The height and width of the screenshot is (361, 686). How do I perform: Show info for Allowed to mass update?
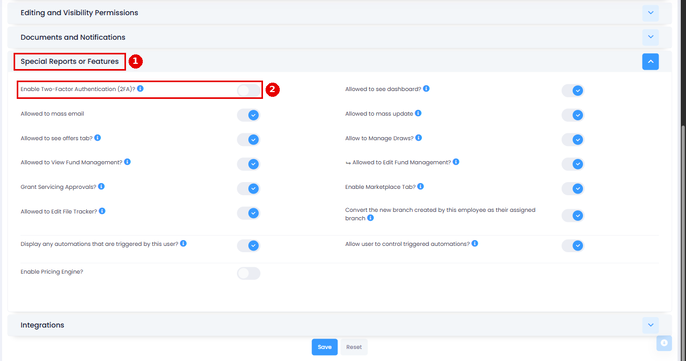418,113
